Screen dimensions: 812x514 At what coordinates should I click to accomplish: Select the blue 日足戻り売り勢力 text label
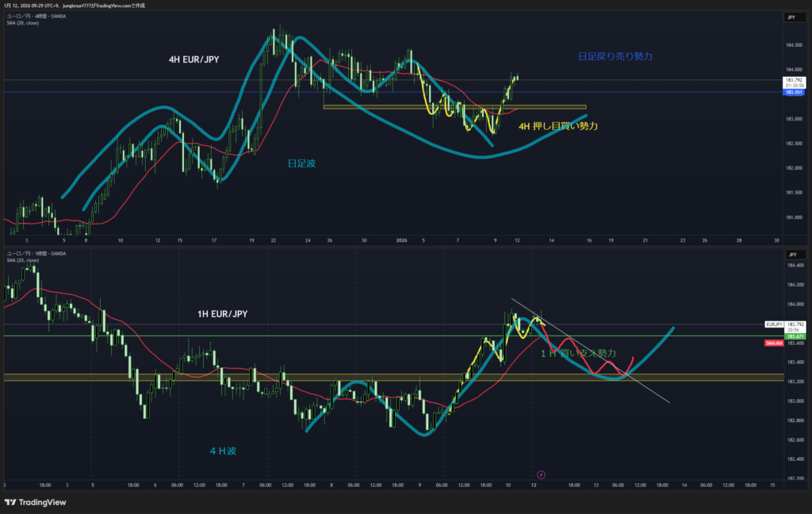(x=615, y=56)
